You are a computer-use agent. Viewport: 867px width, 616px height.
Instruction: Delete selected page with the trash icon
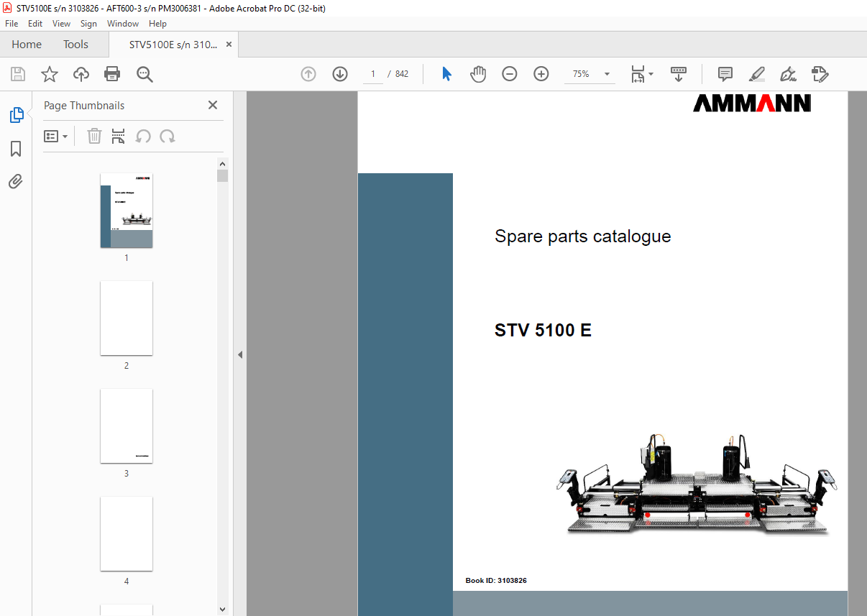94,137
